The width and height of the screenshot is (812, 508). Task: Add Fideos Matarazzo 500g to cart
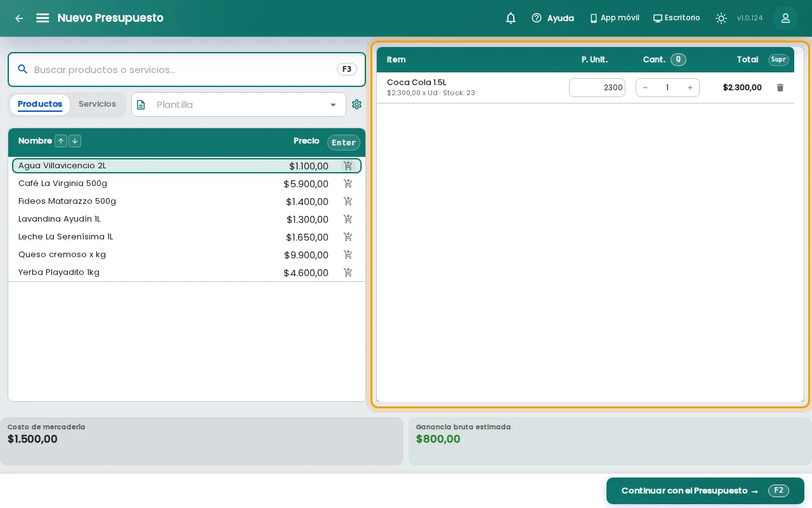pyautogui.click(x=348, y=201)
